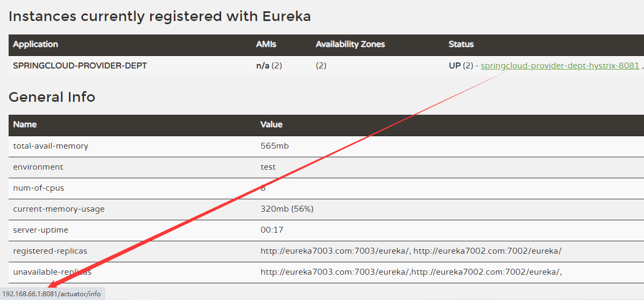
Task: Click the server-uptime value 00:17
Action: (272, 230)
